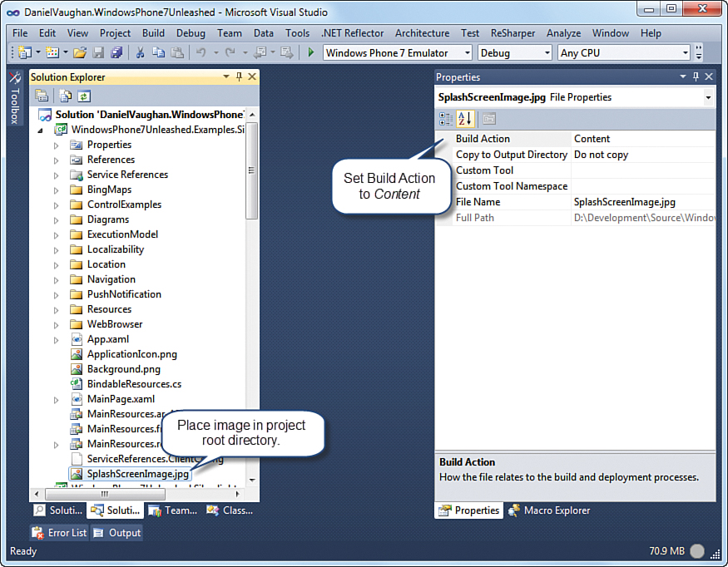728x567 pixels.
Task: Click the Cut scissors icon
Action: pos(140,52)
